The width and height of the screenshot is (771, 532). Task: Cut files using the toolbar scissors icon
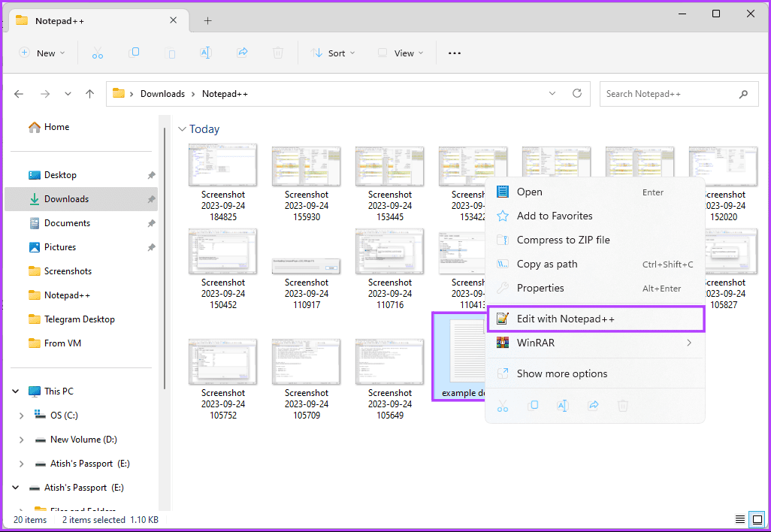tap(96, 53)
